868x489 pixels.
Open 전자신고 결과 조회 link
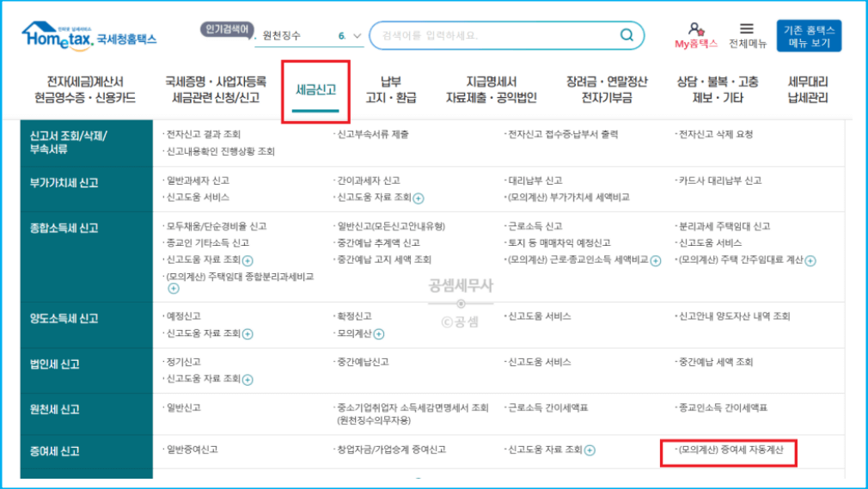point(204,134)
